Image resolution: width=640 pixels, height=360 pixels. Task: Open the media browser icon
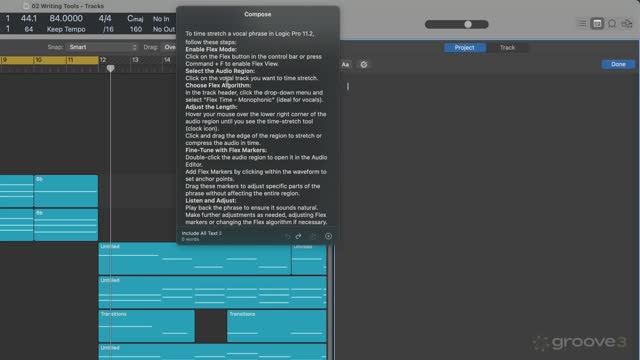click(627, 24)
